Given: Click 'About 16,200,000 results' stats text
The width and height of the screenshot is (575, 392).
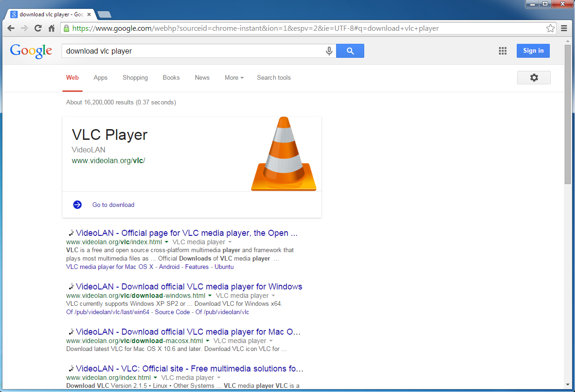Looking at the screenshot, I should (x=121, y=102).
